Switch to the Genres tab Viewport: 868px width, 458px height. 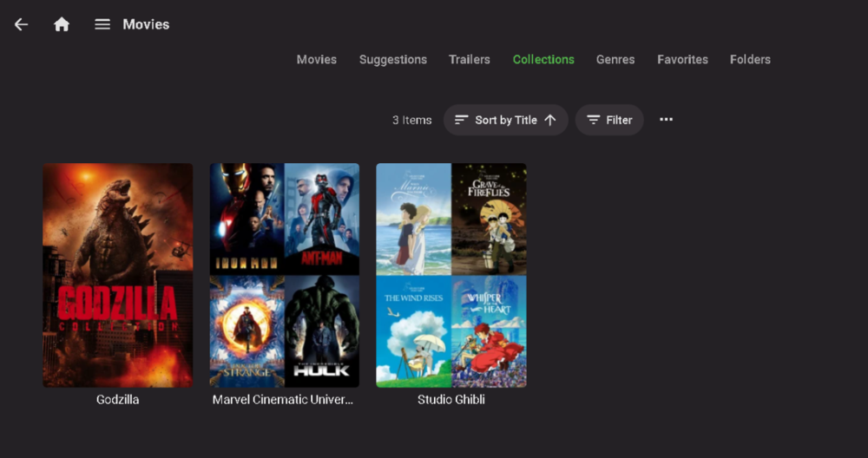(x=615, y=59)
